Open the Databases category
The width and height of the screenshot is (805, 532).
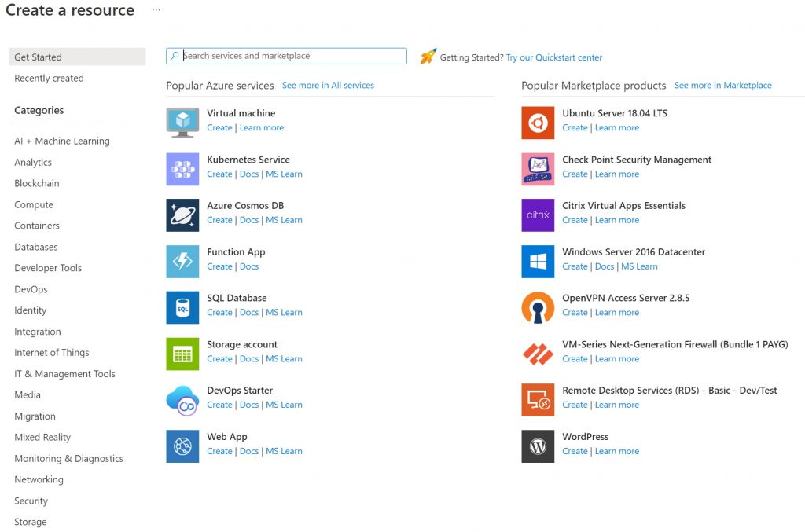(x=36, y=247)
